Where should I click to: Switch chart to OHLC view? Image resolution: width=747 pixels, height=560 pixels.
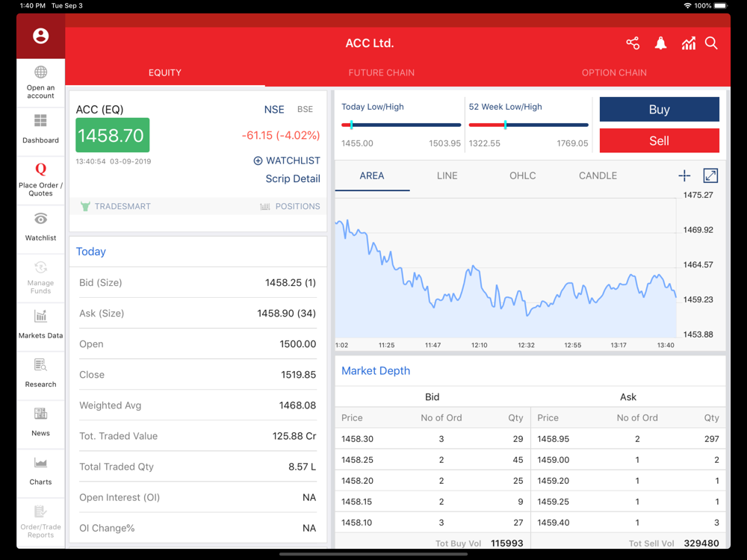coord(523,175)
